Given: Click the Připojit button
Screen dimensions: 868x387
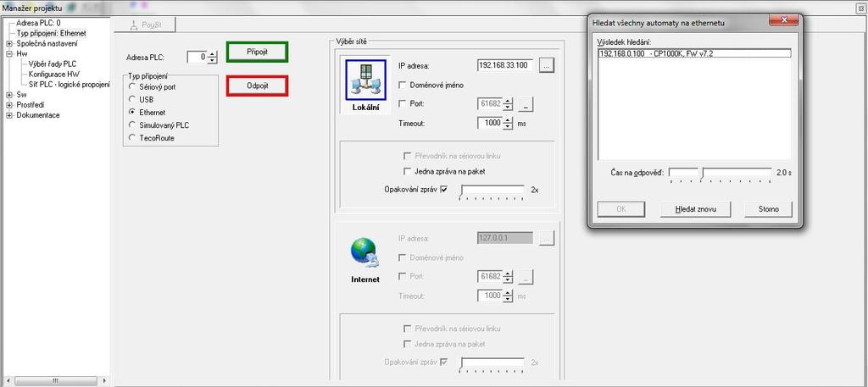Looking at the screenshot, I should (x=258, y=52).
